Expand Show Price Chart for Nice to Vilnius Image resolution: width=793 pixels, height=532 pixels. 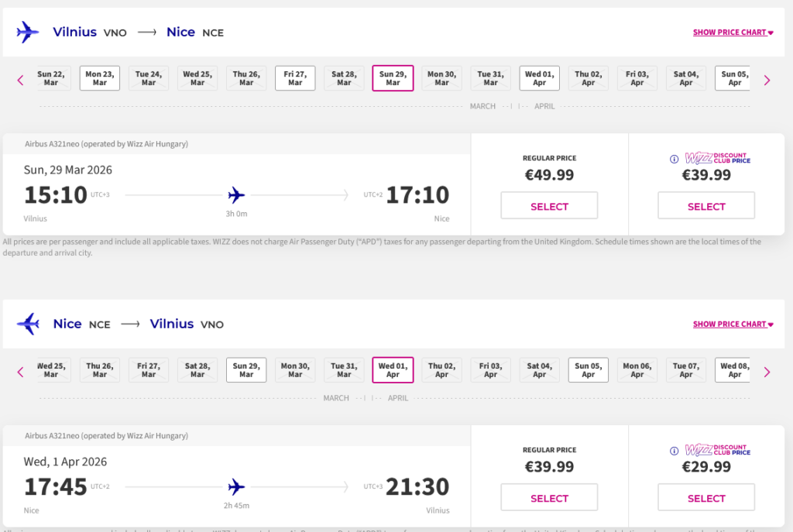pos(733,324)
